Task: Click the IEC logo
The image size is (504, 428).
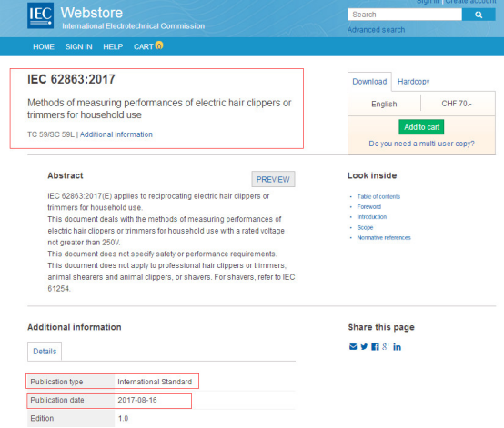Action: [41, 15]
